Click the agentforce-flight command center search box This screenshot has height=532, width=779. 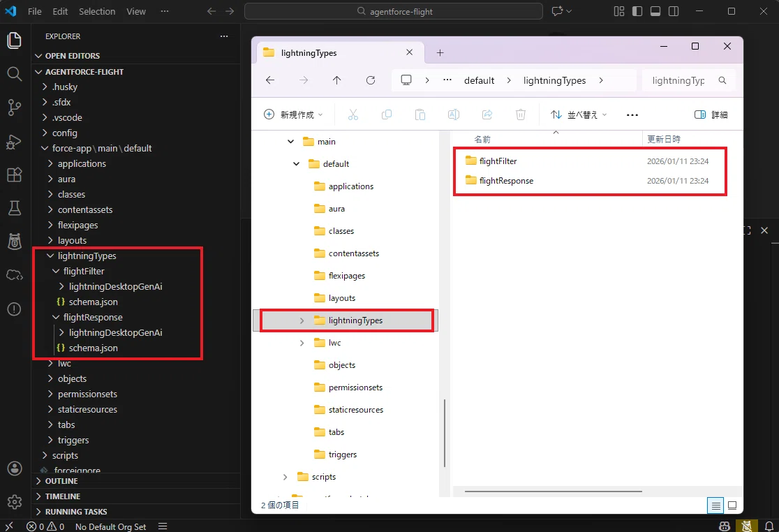(394, 11)
